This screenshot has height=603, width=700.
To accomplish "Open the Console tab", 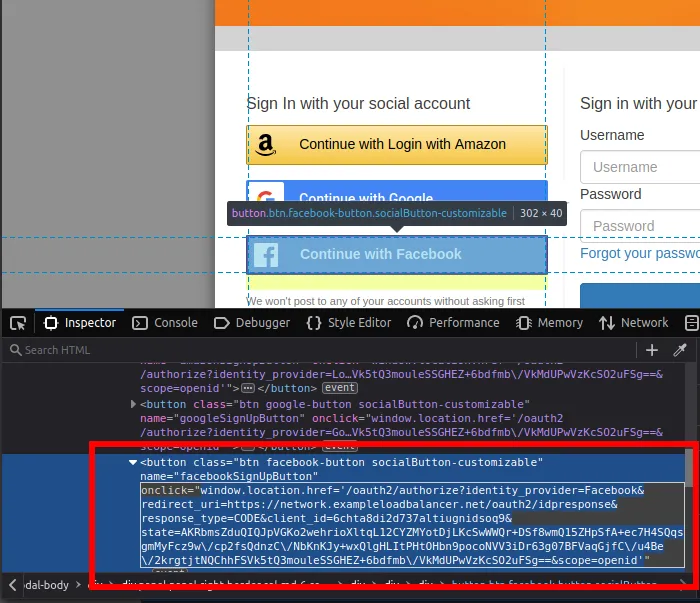I will pyautogui.click(x=165, y=323).
